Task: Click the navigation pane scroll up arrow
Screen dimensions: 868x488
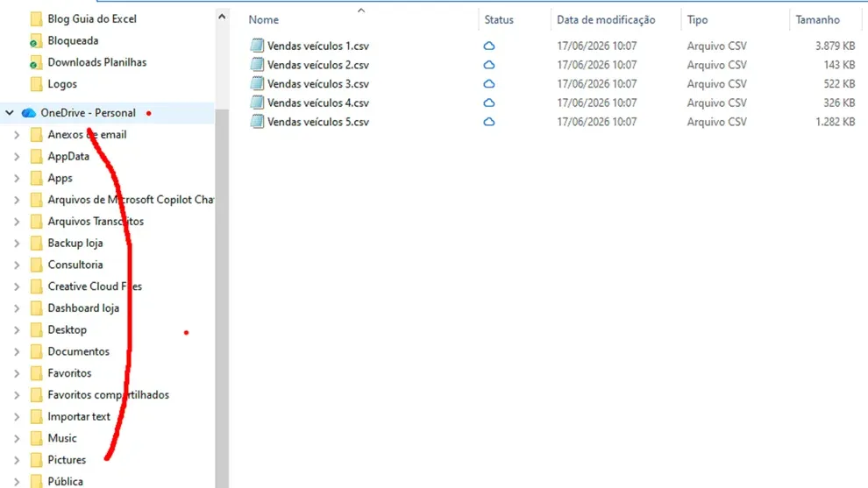Action: (x=222, y=17)
